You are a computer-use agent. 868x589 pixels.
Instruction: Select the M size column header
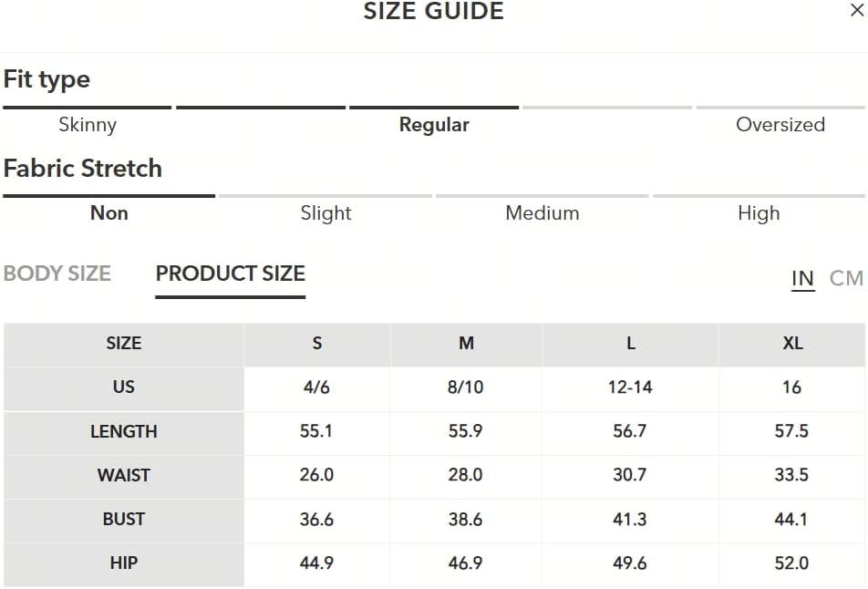[466, 343]
